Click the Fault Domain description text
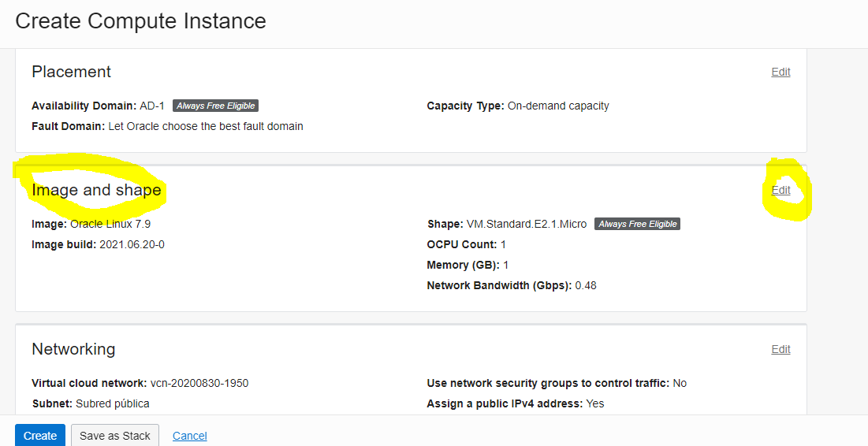This screenshot has width=868, height=446. (x=206, y=126)
